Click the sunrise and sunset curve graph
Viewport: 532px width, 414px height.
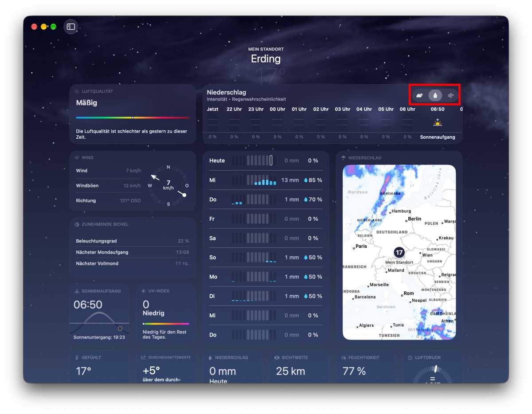[x=99, y=323]
